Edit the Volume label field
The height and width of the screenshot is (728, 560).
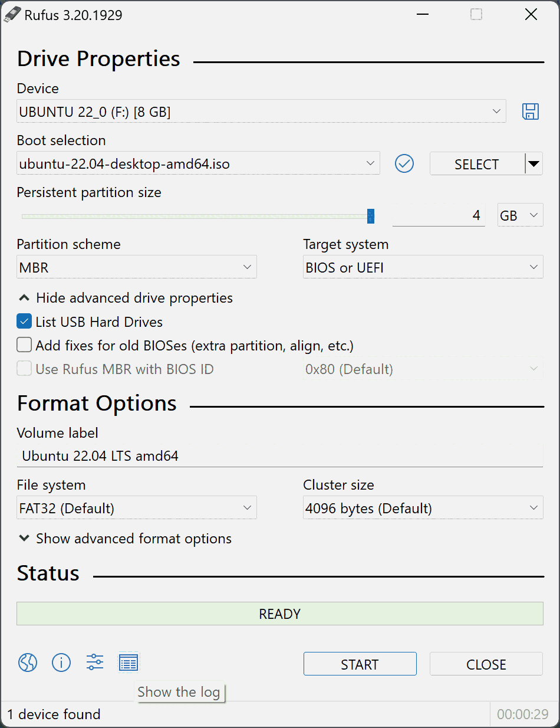pos(280,455)
